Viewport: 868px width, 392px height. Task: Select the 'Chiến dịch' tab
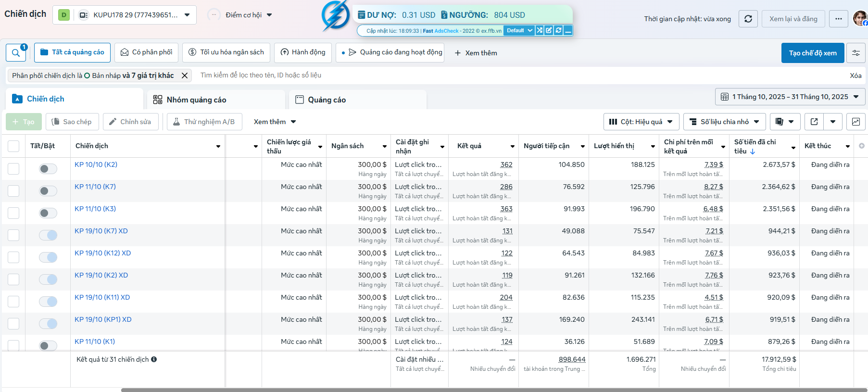[75, 99]
